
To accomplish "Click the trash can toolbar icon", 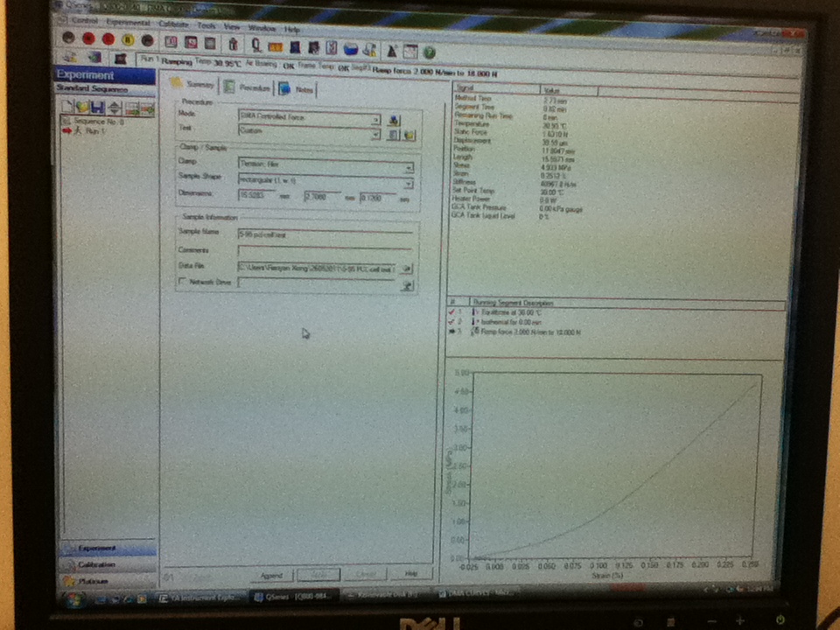I will click(233, 44).
